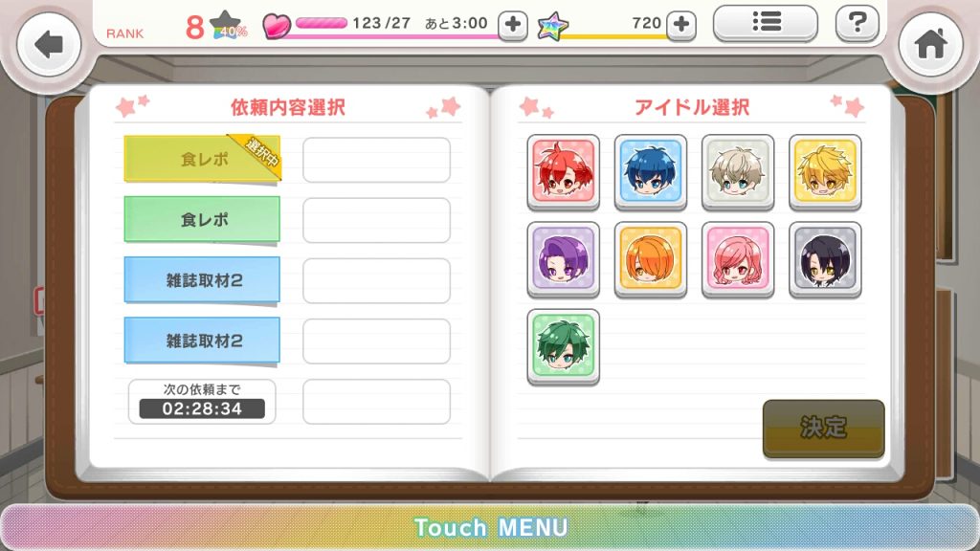This screenshot has height=551, width=980.
Task: Add hearts with the stamina plus button
Action: tap(513, 25)
